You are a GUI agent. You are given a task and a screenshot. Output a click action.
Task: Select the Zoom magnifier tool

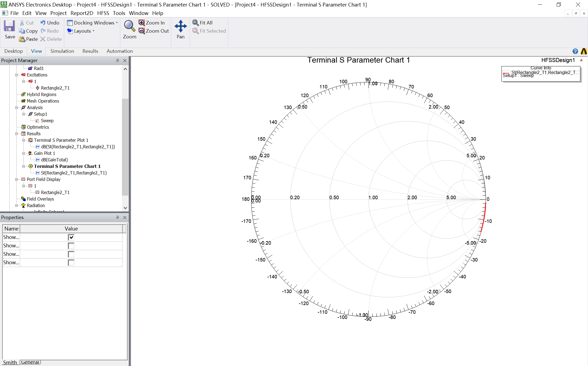130,26
